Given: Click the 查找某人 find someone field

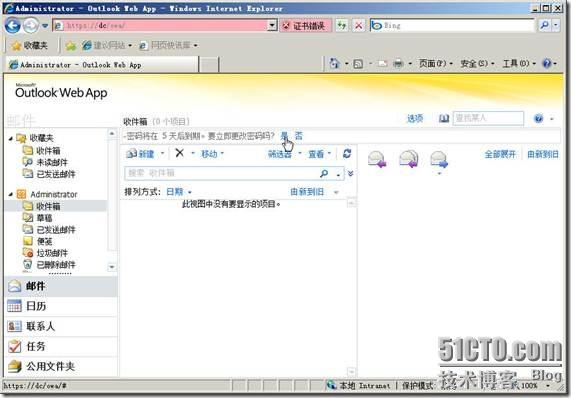Looking at the screenshot, I should point(488,118).
